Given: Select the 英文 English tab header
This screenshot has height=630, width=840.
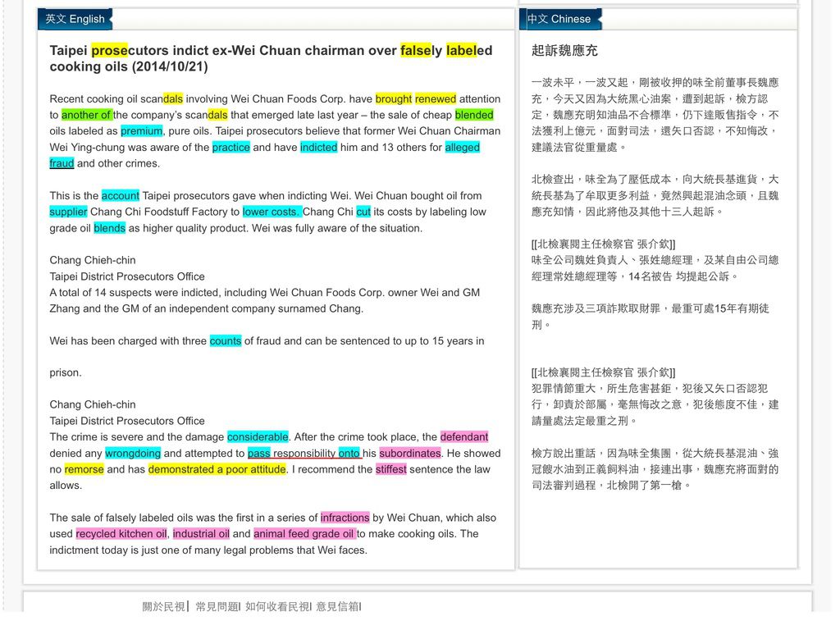Looking at the screenshot, I should pos(75,20).
